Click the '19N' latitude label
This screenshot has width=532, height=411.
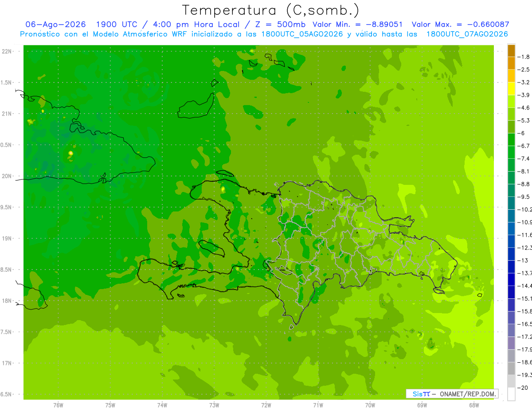(x=7, y=239)
